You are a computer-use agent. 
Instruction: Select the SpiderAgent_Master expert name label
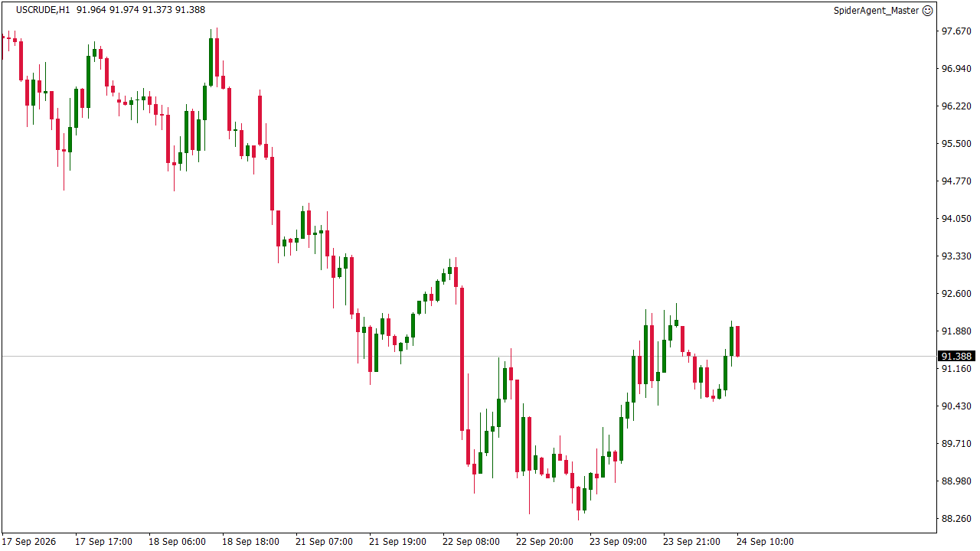click(x=876, y=11)
